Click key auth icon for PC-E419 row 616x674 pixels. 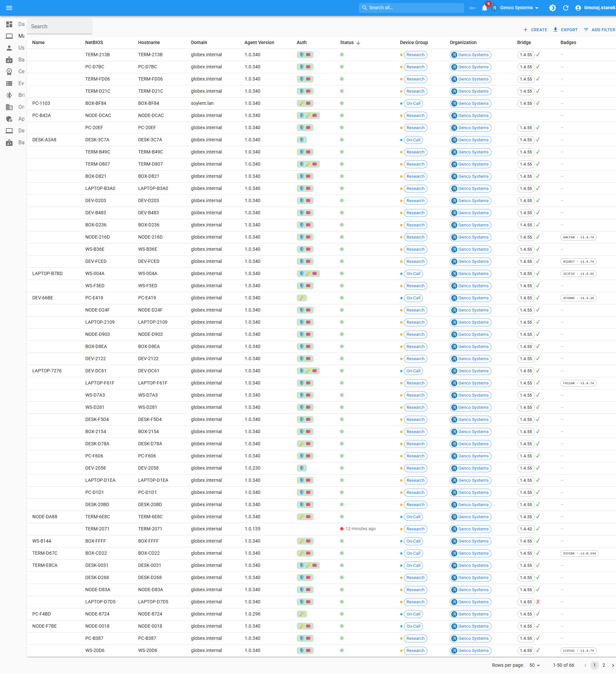pyautogui.click(x=302, y=298)
